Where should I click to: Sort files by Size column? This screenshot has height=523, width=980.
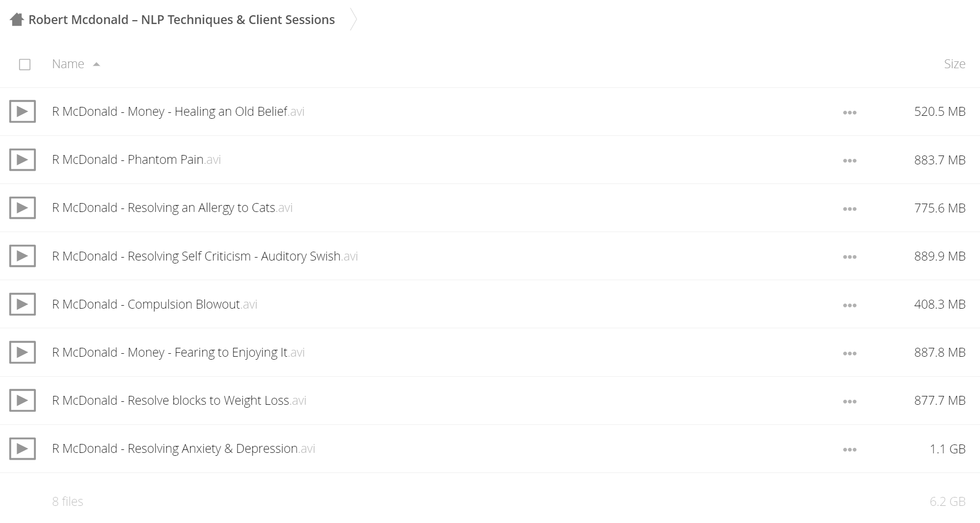point(955,64)
